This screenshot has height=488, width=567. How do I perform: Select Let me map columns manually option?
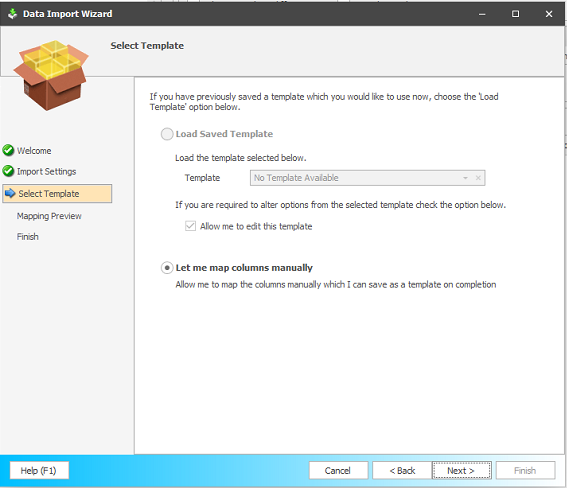pyautogui.click(x=167, y=268)
